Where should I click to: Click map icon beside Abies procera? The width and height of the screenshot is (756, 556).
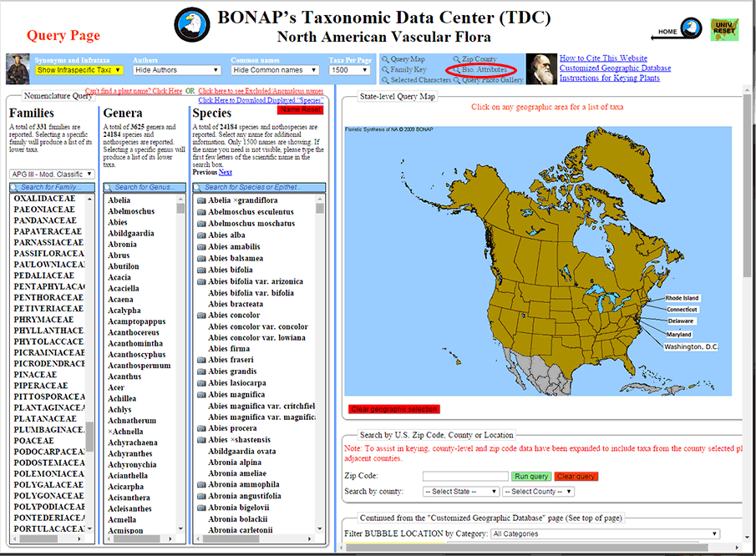coord(201,428)
